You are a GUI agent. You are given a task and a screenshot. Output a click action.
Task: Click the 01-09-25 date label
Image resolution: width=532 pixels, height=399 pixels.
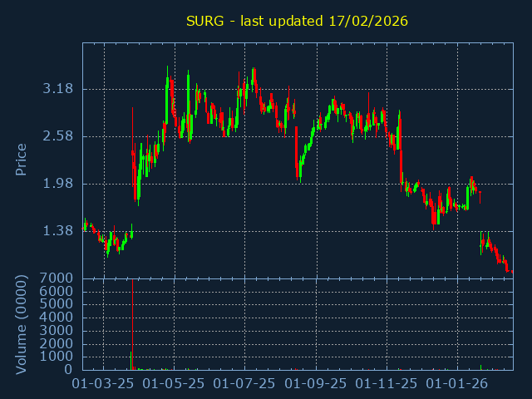click(x=317, y=384)
